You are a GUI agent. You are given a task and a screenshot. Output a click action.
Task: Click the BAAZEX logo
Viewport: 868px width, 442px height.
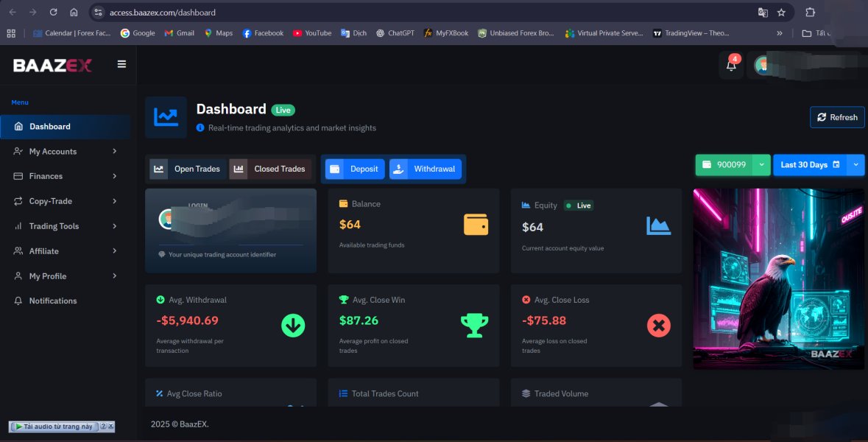coord(52,66)
